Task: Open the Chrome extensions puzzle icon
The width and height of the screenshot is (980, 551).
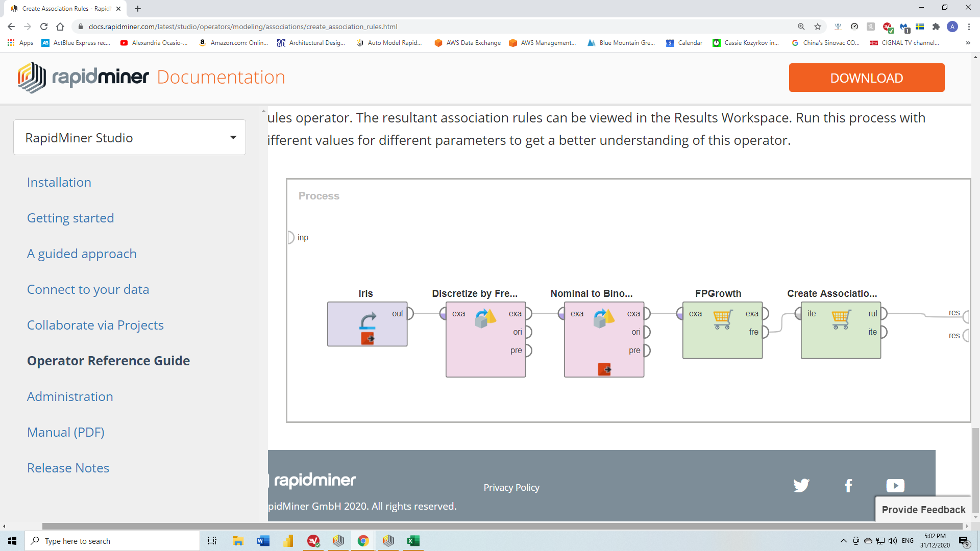Action: click(936, 27)
